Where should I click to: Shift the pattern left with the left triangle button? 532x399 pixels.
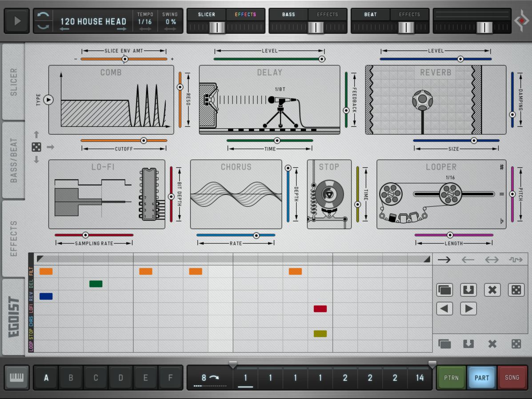point(444,309)
